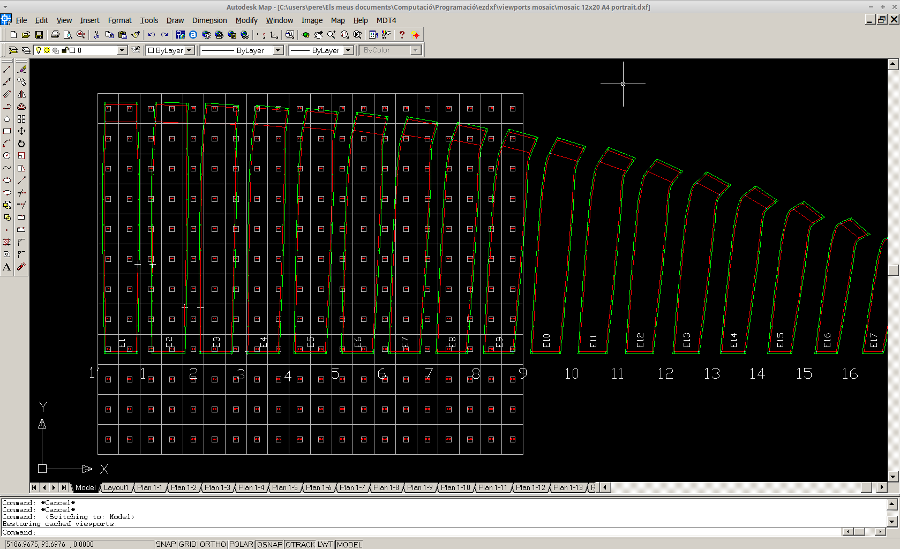Open the File menu
900x549 pixels.
point(22,20)
